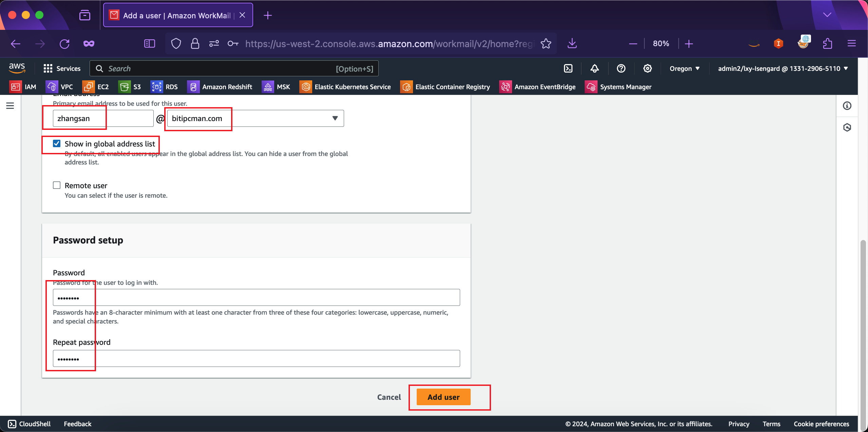
Task: Open Elastic Container Registry shortcut
Action: pos(445,87)
